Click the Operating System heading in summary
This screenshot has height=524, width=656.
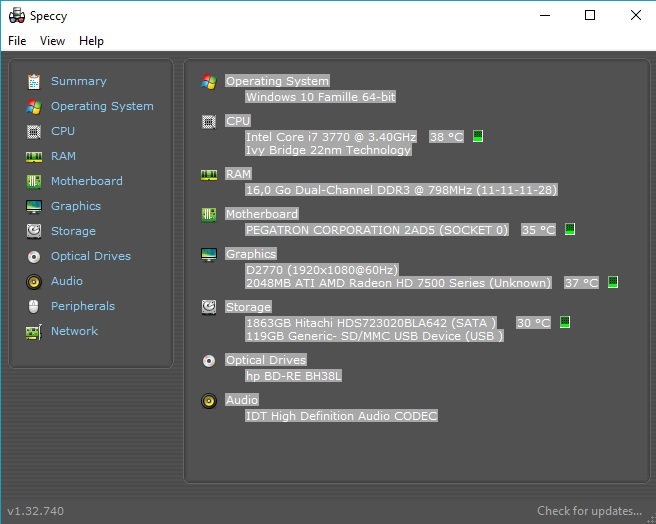[277, 81]
